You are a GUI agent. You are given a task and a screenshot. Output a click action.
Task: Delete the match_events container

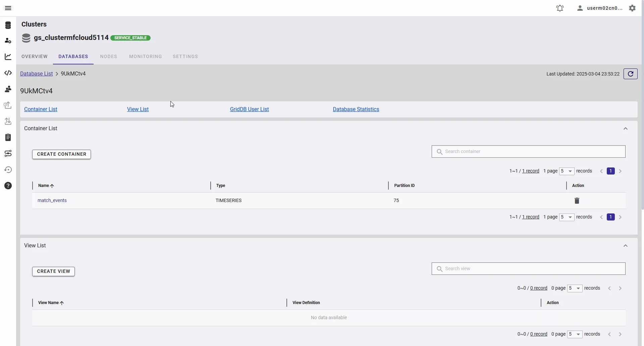[577, 201]
